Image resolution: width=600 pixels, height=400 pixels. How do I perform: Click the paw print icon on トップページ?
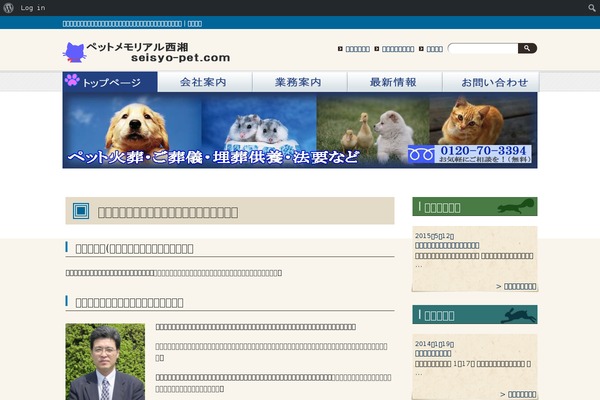pos(72,80)
